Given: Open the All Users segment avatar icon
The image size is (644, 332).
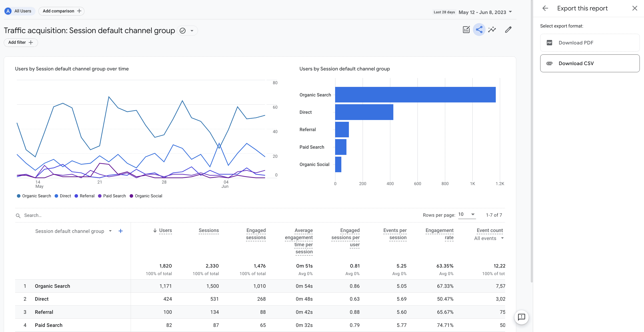Looking at the screenshot, I should pyautogui.click(x=8, y=11).
